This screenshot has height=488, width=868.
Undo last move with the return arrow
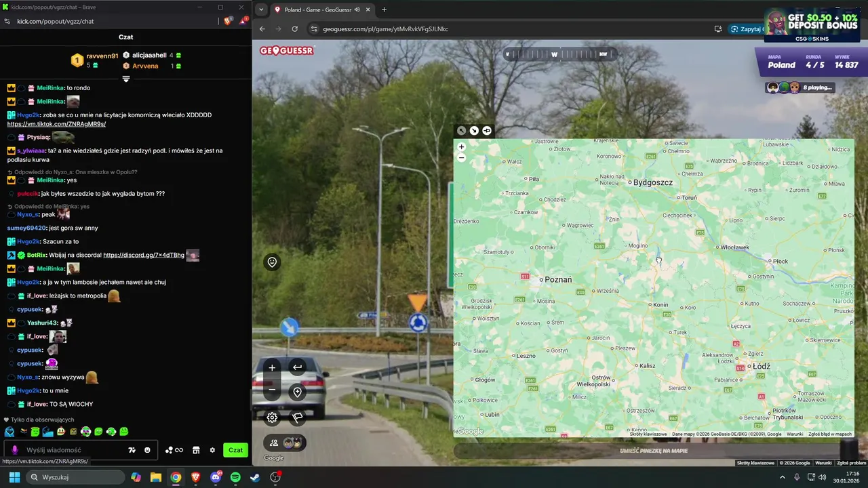(x=297, y=367)
